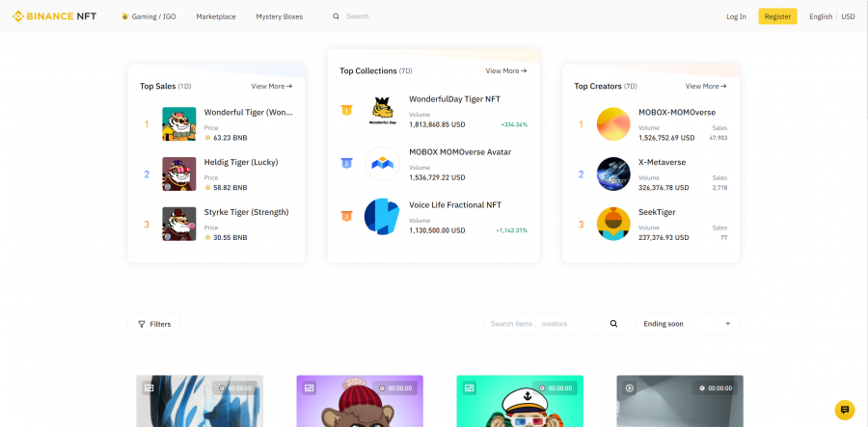The image size is (868, 427).
Task: Click the Search items, creators field
Action: pyautogui.click(x=556, y=324)
